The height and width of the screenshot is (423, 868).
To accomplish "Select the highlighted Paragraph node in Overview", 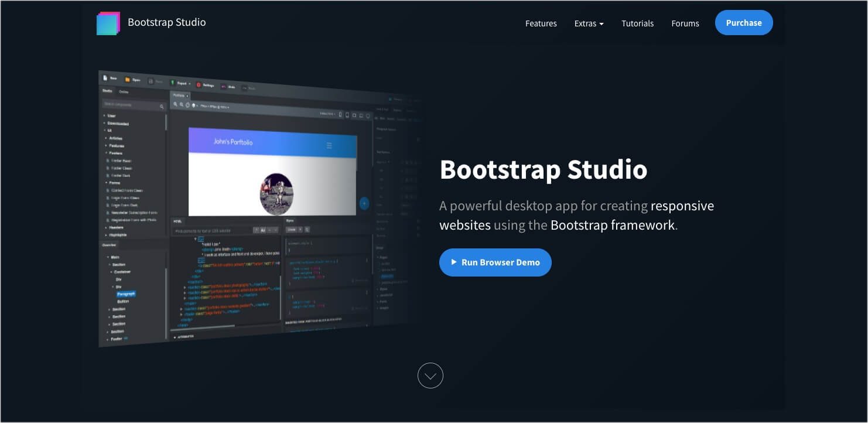I will 126,294.
